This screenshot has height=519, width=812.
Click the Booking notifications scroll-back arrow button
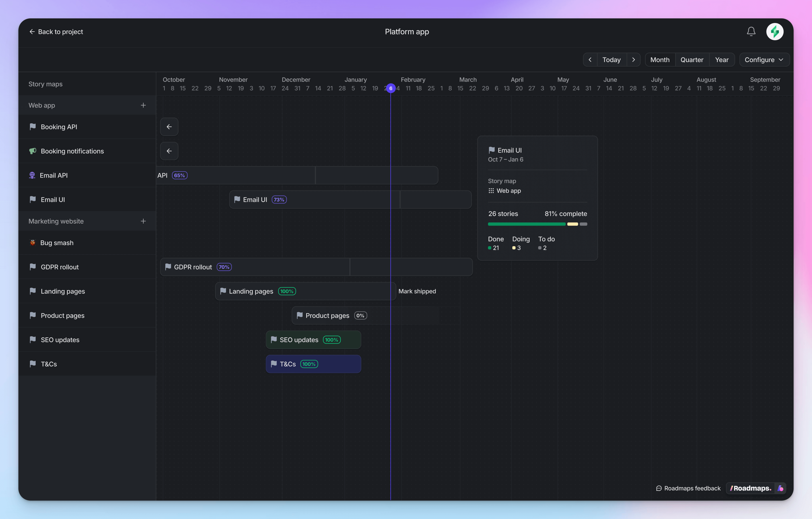point(169,151)
